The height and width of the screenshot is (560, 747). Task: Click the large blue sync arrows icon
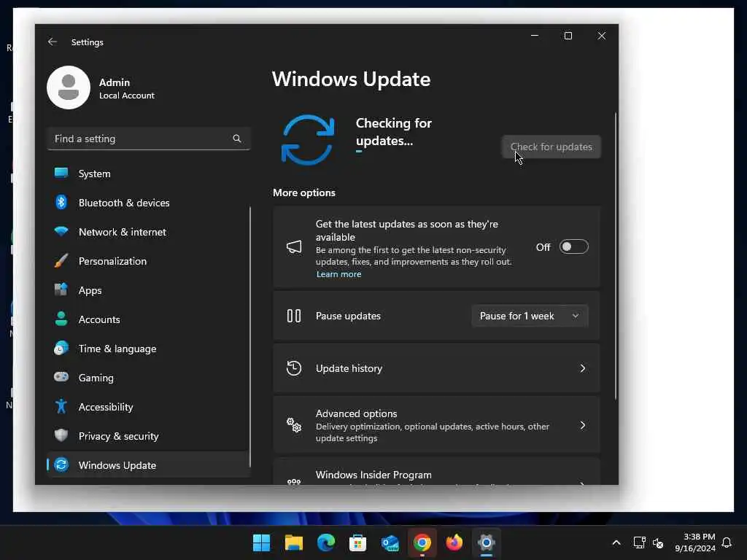(308, 139)
